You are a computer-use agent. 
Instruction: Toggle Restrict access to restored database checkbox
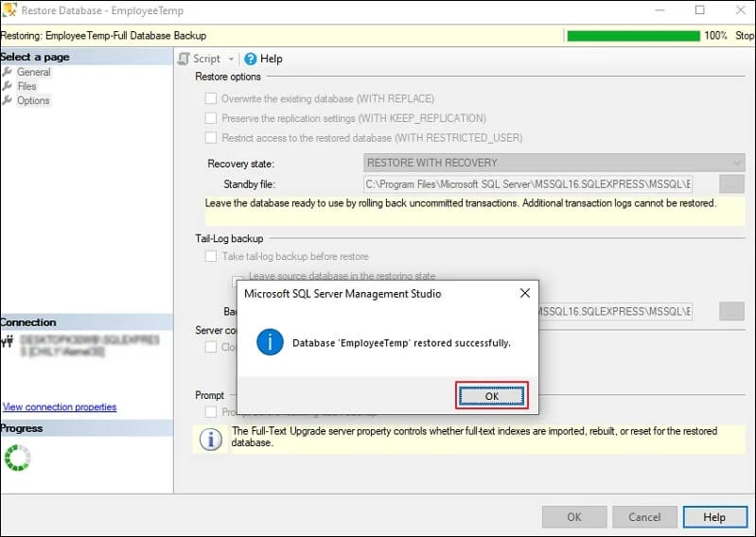[x=211, y=138]
